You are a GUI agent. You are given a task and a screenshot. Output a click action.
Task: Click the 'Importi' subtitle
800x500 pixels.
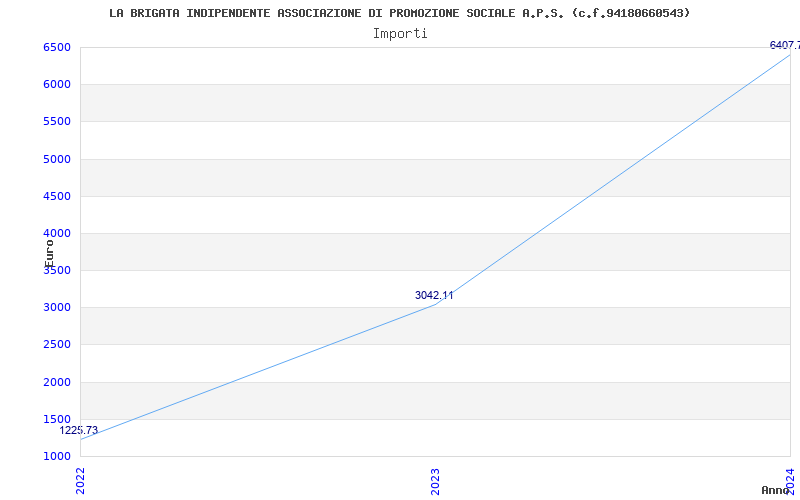(x=400, y=34)
